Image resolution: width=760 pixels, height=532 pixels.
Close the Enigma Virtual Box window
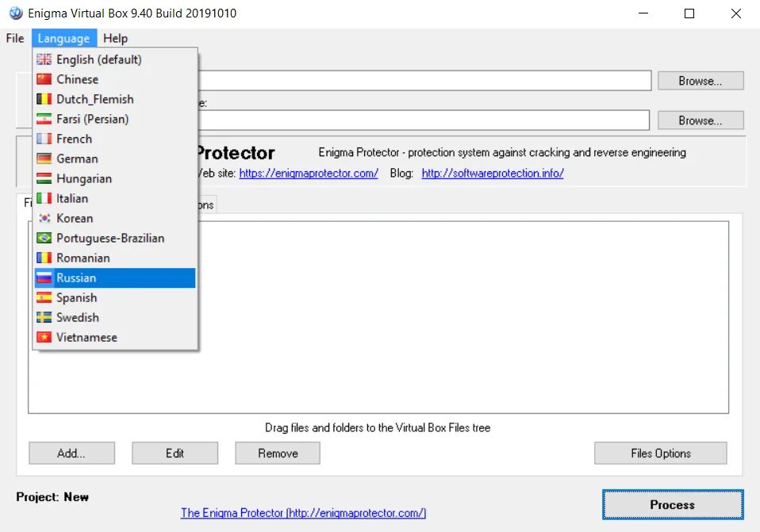click(x=735, y=13)
